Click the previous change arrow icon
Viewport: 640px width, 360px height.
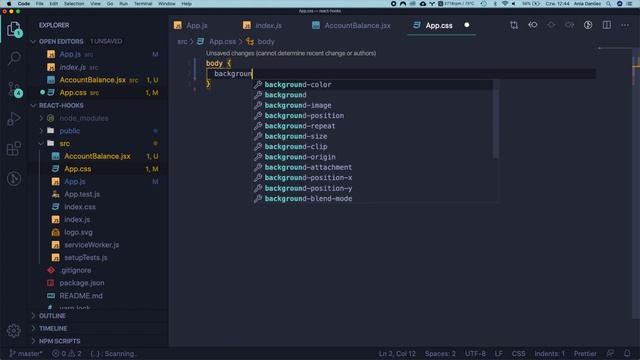click(533, 25)
